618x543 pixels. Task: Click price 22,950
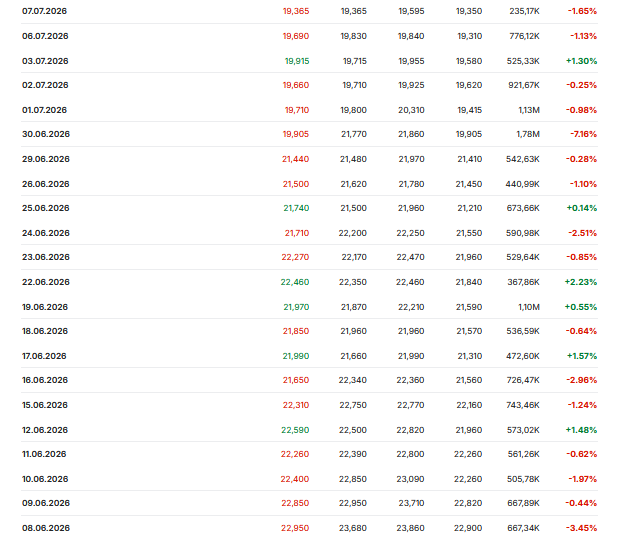(295, 528)
